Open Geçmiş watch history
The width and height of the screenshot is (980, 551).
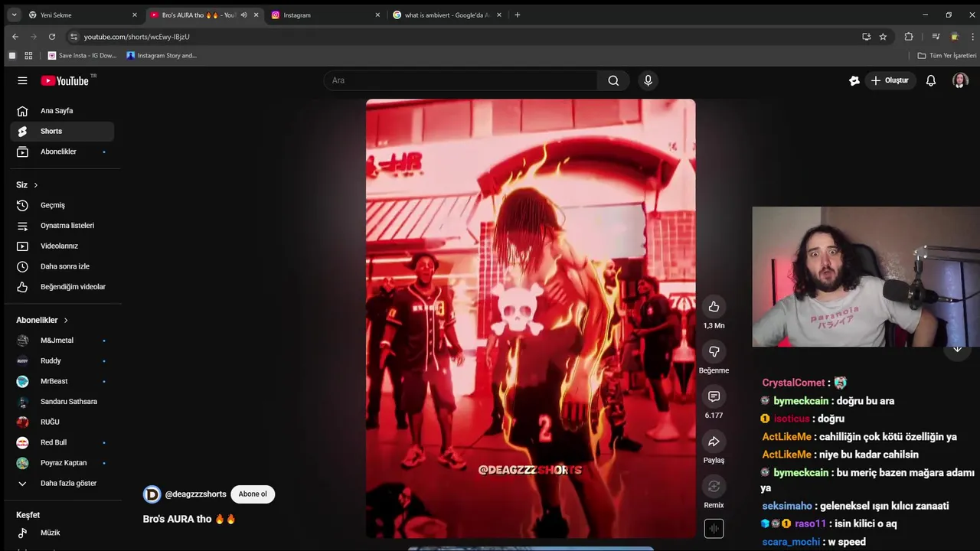[62, 205]
